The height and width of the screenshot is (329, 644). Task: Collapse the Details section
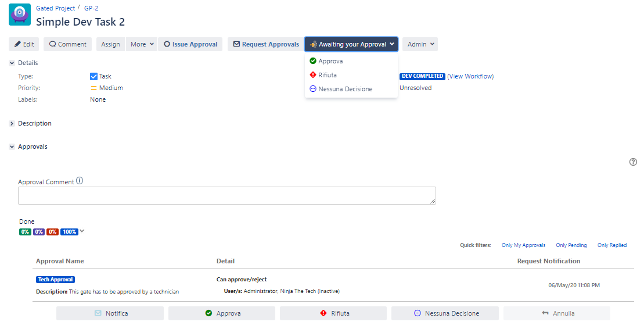(12, 63)
